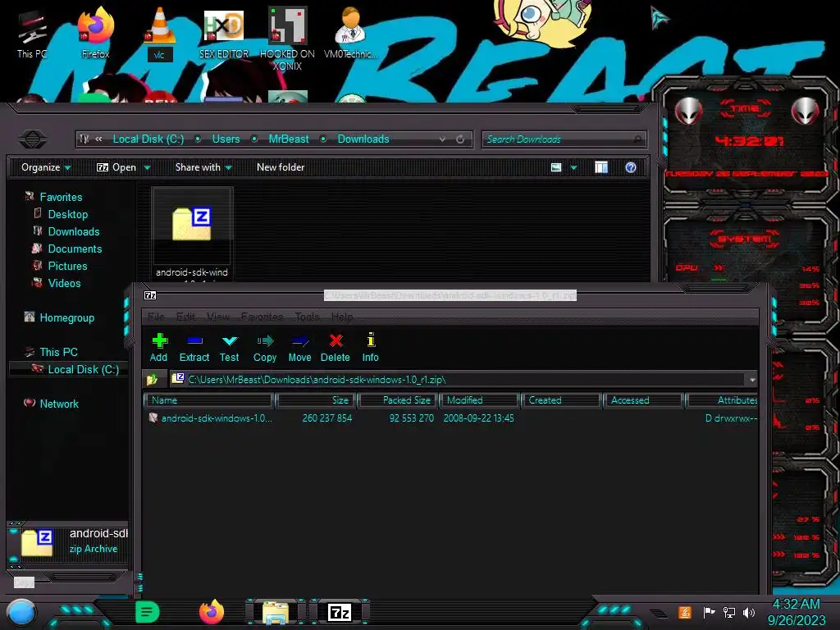
Task: Sort 7-Zip list by Packed Size column
Action: click(399, 400)
